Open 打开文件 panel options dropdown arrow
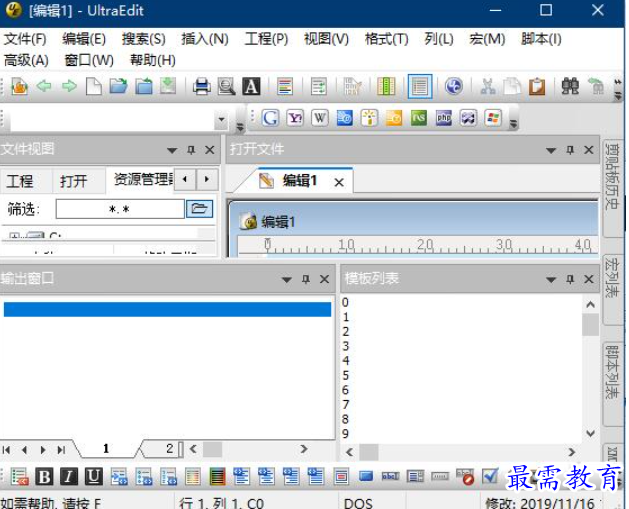 551,150
